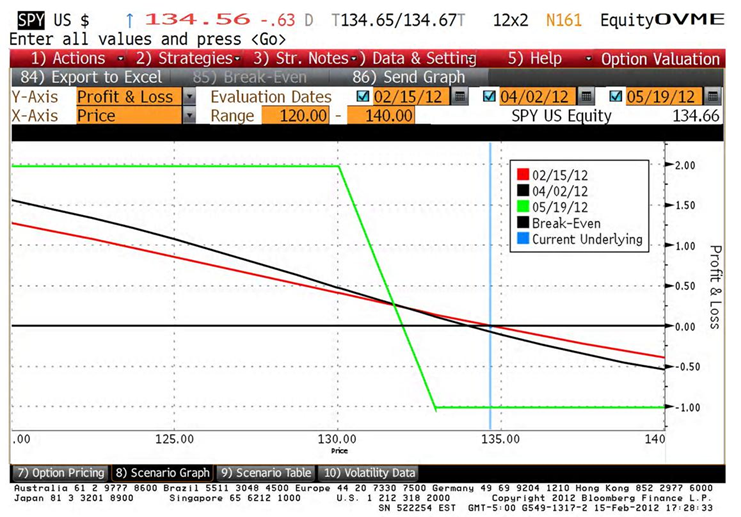This screenshot has width=741, height=517.
Task: Open calendar picker next to 04/02/12
Action: [586, 96]
